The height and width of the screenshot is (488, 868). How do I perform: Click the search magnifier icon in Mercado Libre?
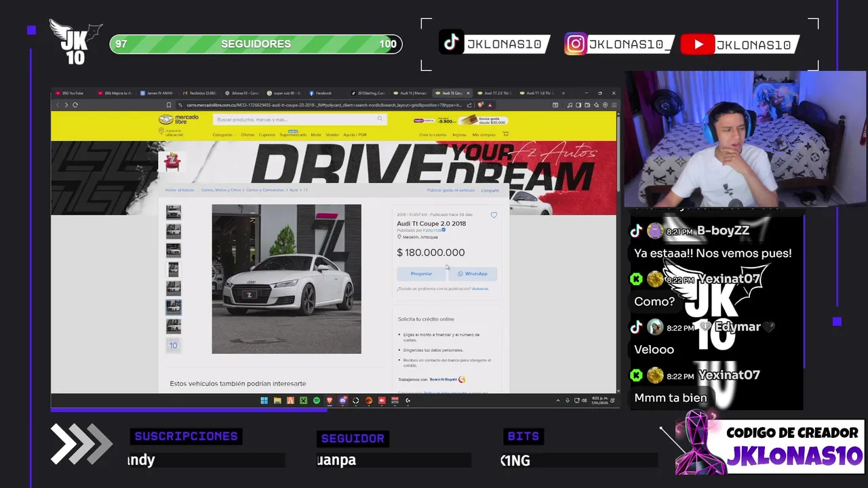click(380, 119)
